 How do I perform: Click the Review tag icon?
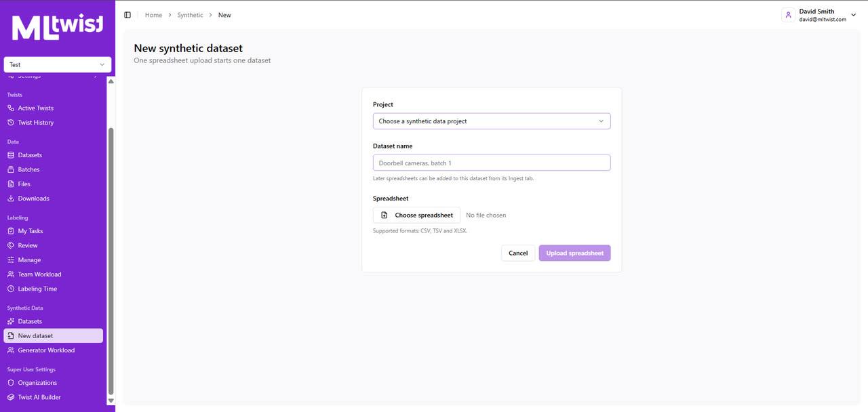tap(11, 245)
